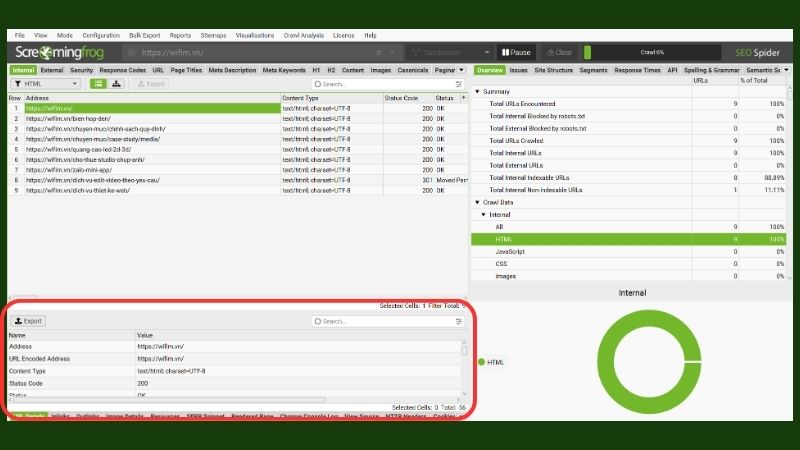
Task: Open the Licence menu
Action: pyautogui.click(x=343, y=35)
